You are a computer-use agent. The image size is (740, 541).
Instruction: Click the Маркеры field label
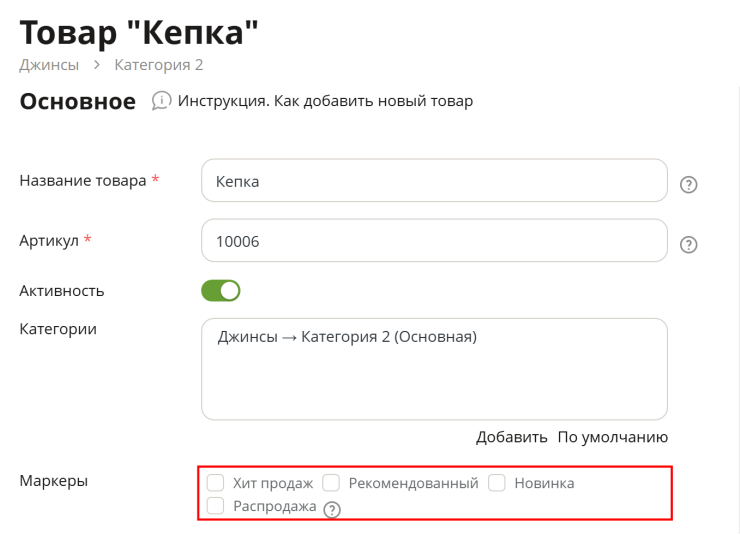pyautogui.click(x=54, y=481)
